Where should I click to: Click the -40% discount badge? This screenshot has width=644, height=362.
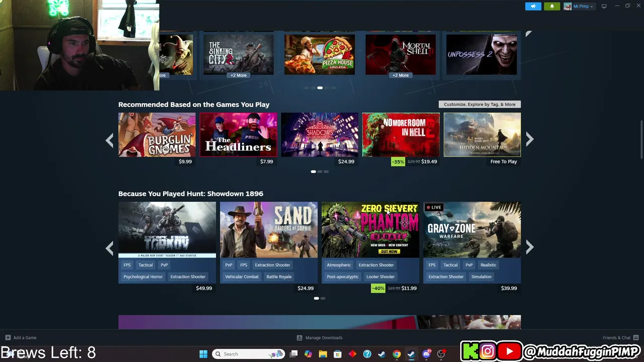378,288
